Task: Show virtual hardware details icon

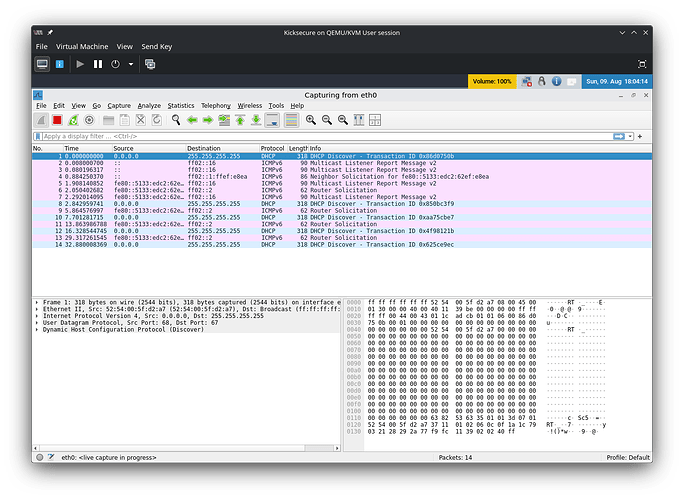Action: [60, 64]
